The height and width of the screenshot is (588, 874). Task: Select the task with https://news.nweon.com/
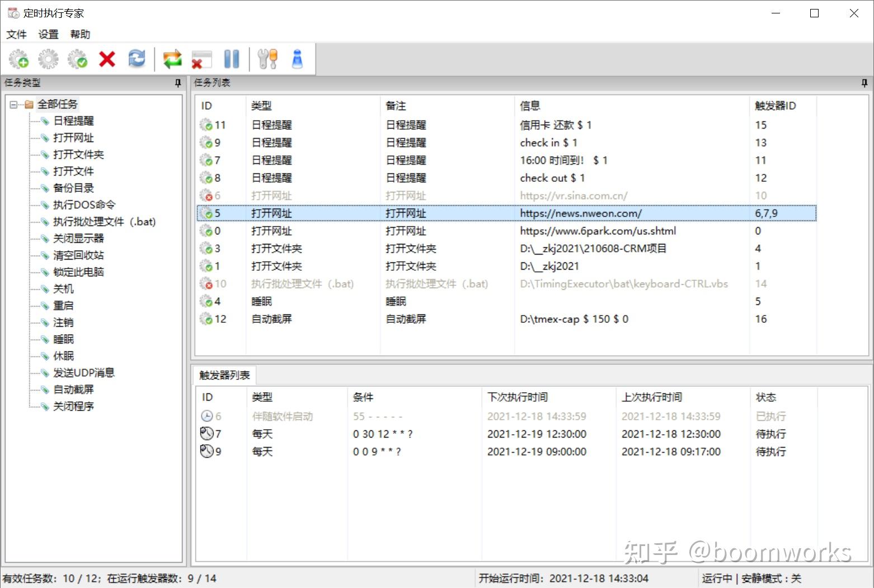click(x=506, y=213)
